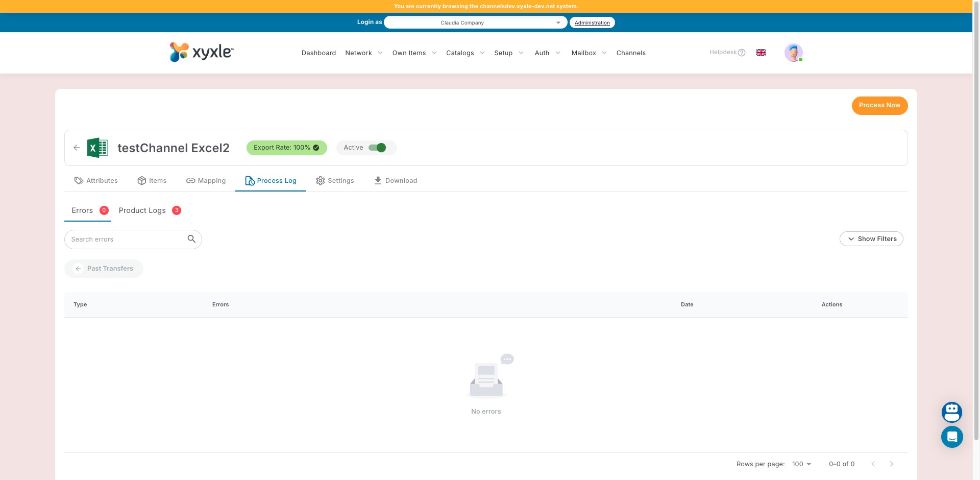This screenshot has width=980, height=480.
Task: Click the user avatar picture
Action: (x=793, y=53)
